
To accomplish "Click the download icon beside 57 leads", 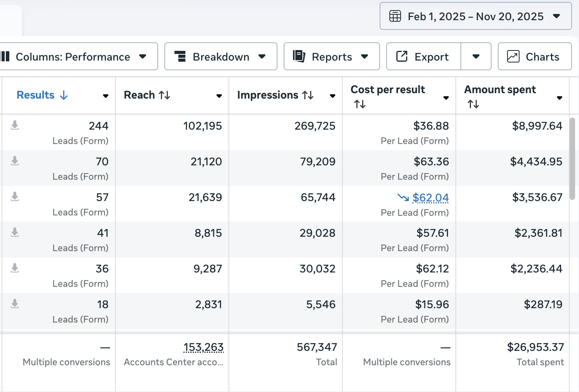I will pos(15,196).
